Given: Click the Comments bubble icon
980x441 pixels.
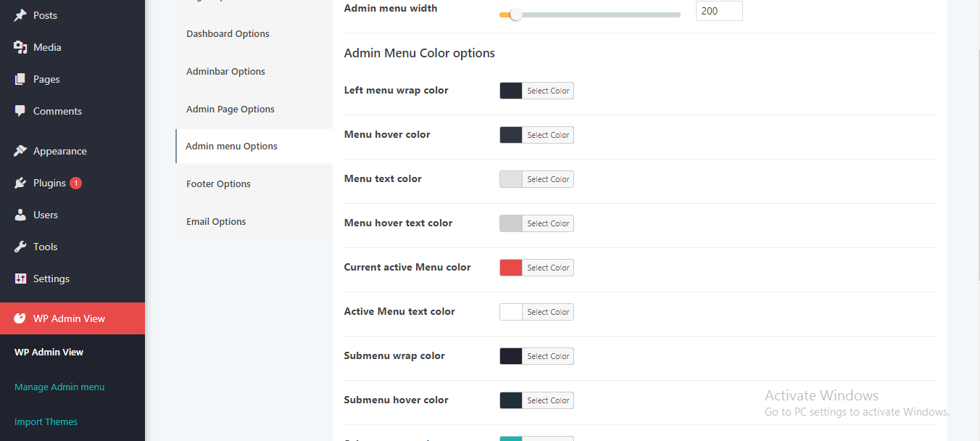Looking at the screenshot, I should tap(20, 111).
